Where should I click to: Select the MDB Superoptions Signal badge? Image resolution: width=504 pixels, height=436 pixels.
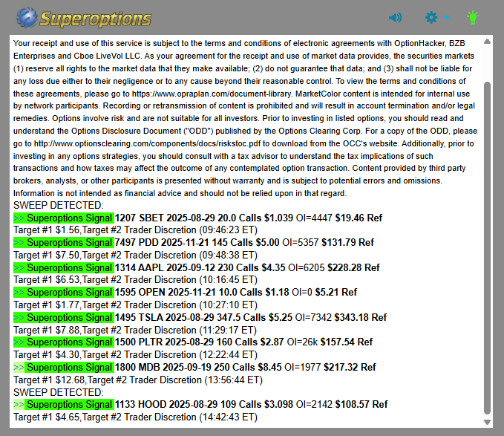coord(63,367)
